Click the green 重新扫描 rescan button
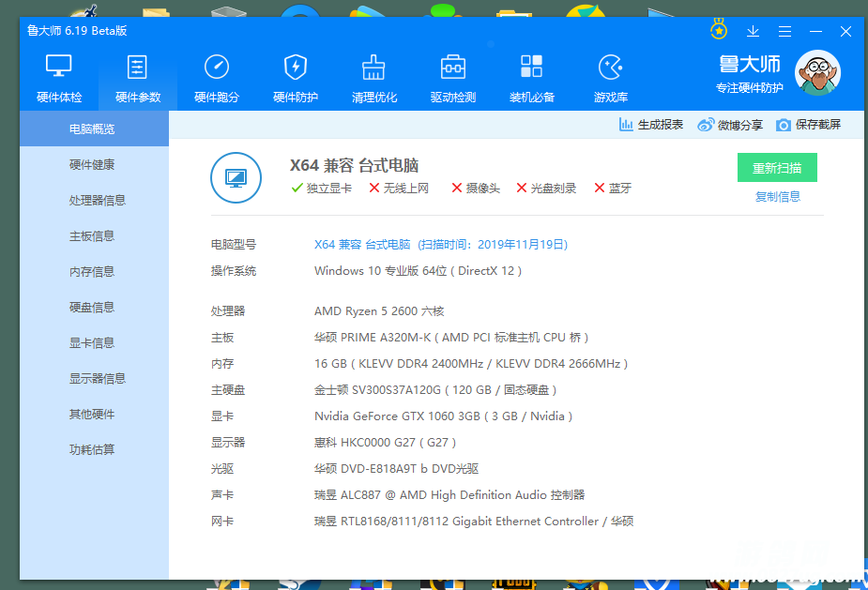 [777, 168]
